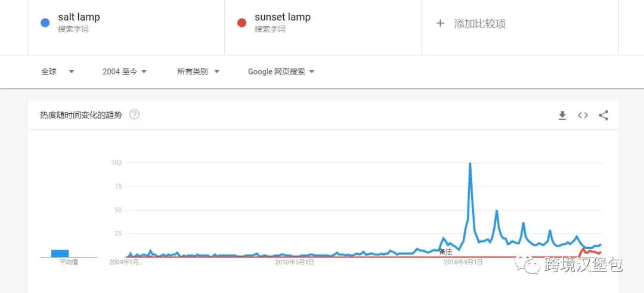Viewport: 644px width, 293px height.
Task: Click the blue 平均值 average bar
Action: [x=60, y=253]
